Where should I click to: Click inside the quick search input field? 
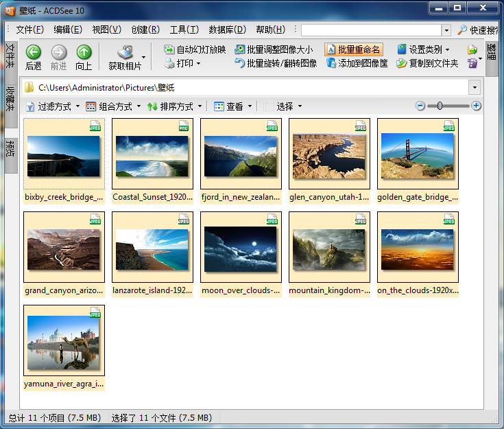click(x=371, y=30)
